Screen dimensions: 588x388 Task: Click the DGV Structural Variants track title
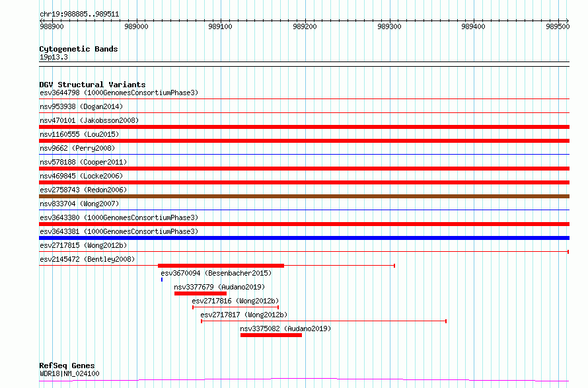tap(92, 85)
